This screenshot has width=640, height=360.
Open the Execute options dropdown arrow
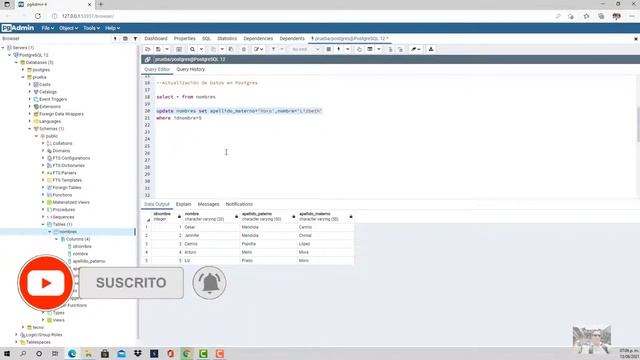[348, 49]
